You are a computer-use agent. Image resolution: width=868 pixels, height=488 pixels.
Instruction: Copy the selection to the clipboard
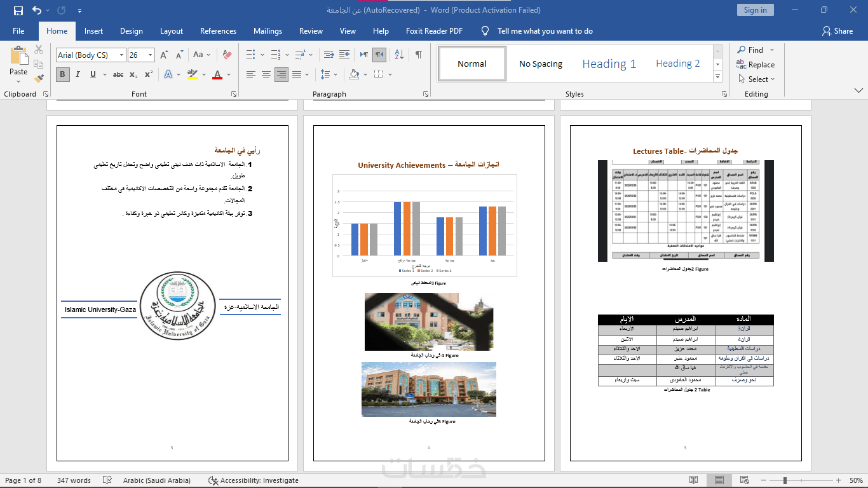click(x=39, y=64)
